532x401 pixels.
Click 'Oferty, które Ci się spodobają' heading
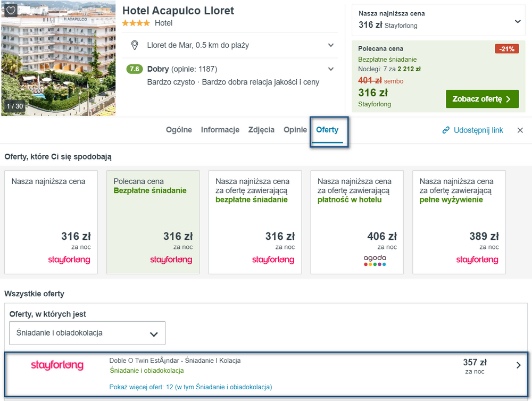point(58,157)
